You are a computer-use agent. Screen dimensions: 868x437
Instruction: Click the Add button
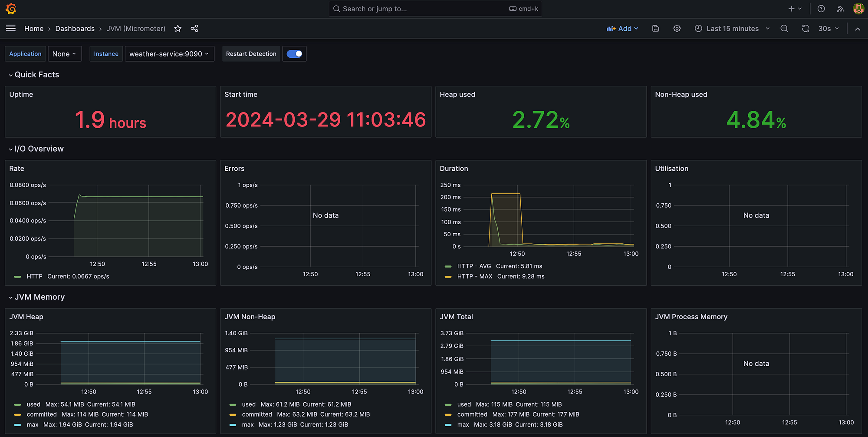pyautogui.click(x=622, y=29)
